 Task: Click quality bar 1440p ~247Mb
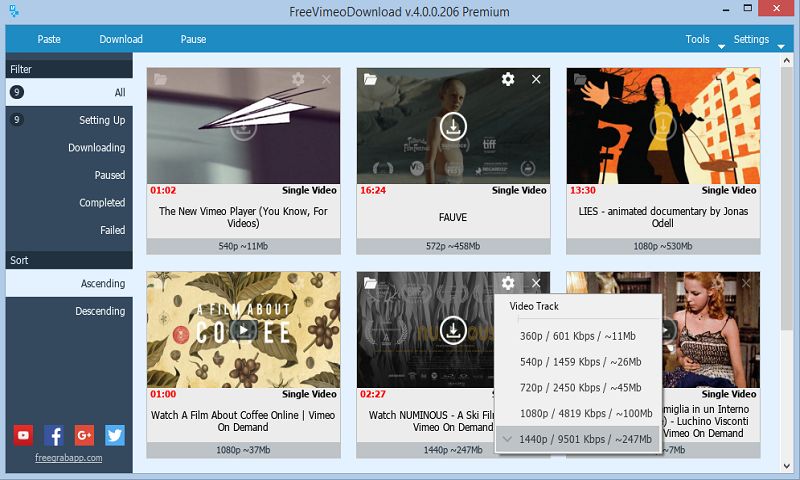[426, 450]
